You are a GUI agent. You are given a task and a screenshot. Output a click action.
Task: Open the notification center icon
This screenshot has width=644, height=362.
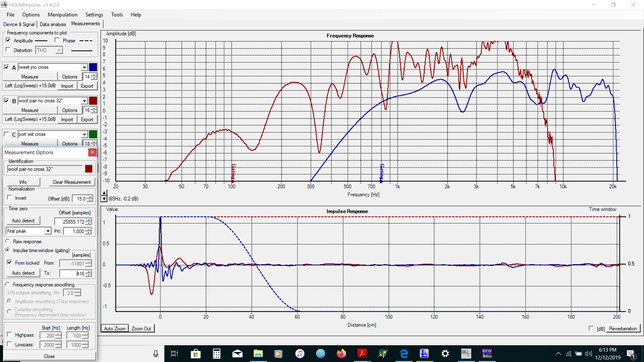click(631, 354)
